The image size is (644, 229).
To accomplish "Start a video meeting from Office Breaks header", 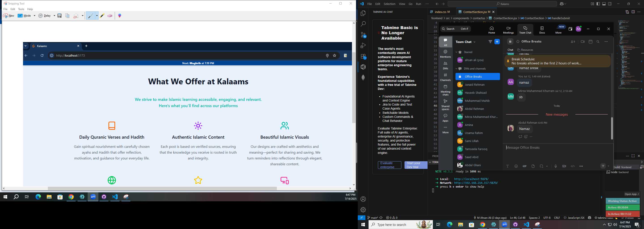I will click(x=583, y=42).
